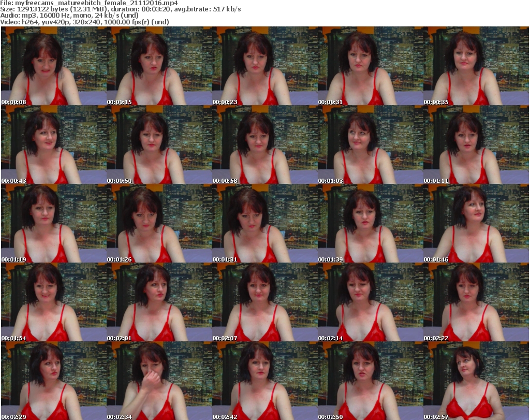
Task: Click the frame stamped 00:01:39
Action: pyautogui.click(x=371, y=224)
